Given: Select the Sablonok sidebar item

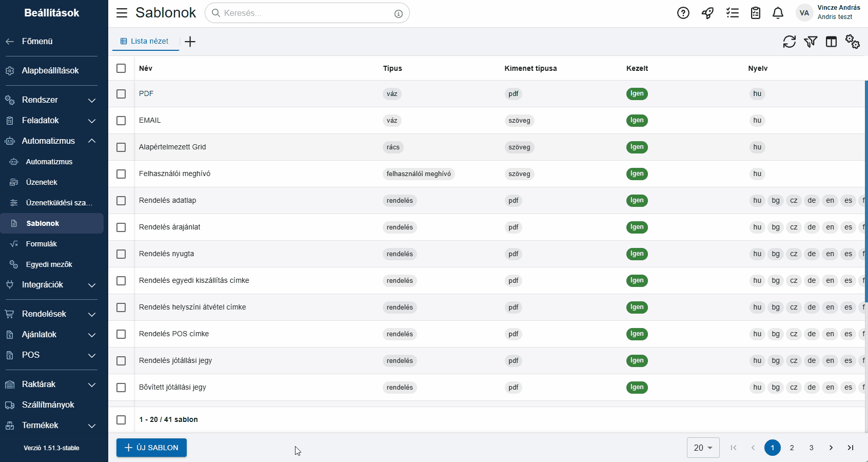Looking at the screenshot, I should 52,223.
